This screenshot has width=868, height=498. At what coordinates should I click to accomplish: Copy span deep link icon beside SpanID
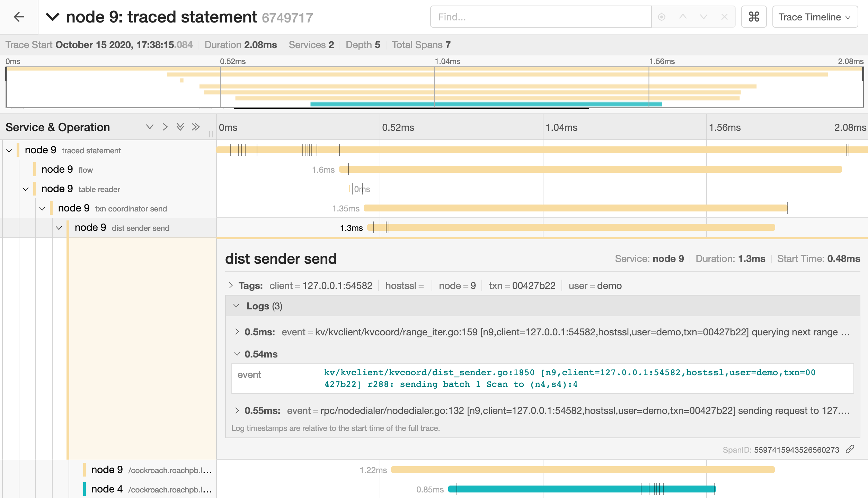(x=850, y=449)
